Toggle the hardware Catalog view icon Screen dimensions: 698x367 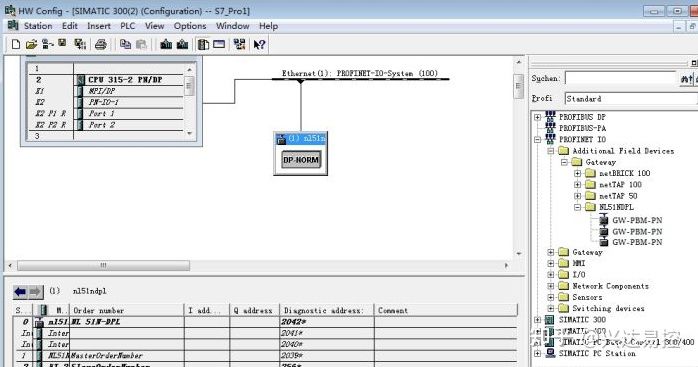pyautogui.click(x=203, y=44)
